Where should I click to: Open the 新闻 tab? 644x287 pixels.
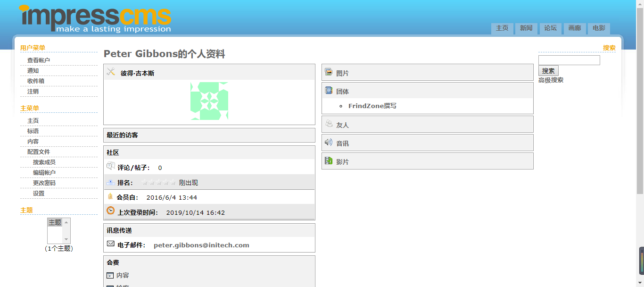[526, 28]
